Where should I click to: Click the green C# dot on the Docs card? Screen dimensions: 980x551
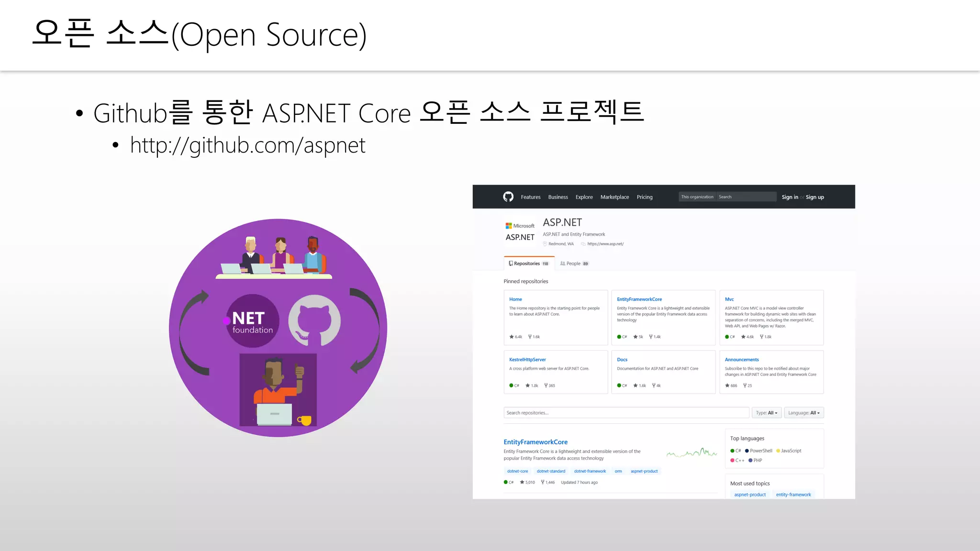coord(619,386)
